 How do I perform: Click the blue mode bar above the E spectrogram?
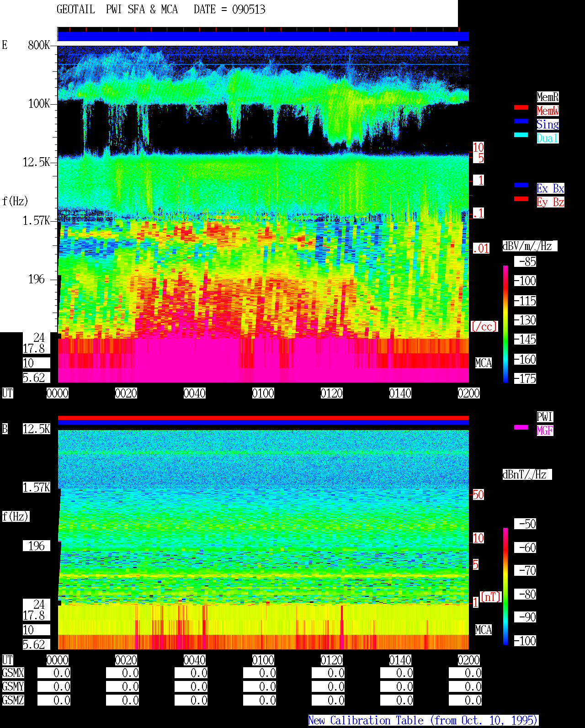click(263, 37)
